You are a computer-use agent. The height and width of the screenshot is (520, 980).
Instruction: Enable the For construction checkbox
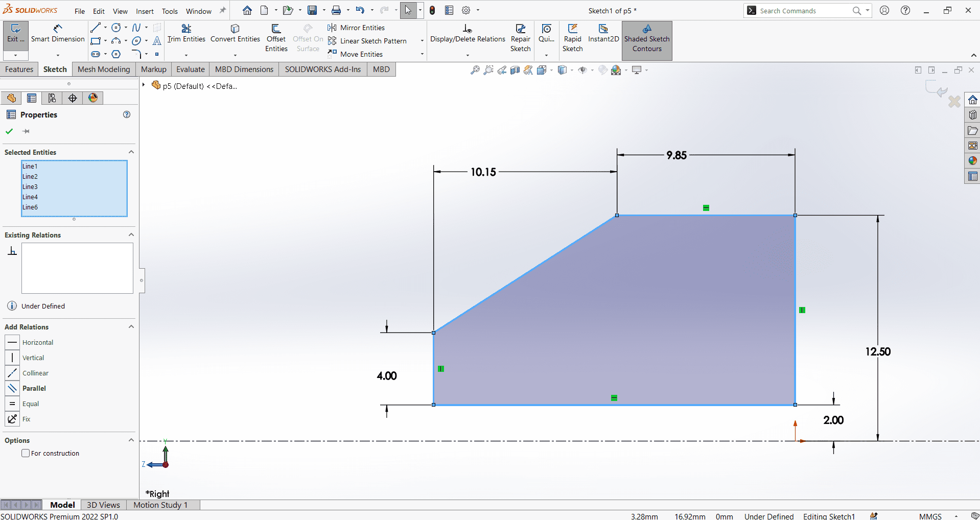click(26, 453)
